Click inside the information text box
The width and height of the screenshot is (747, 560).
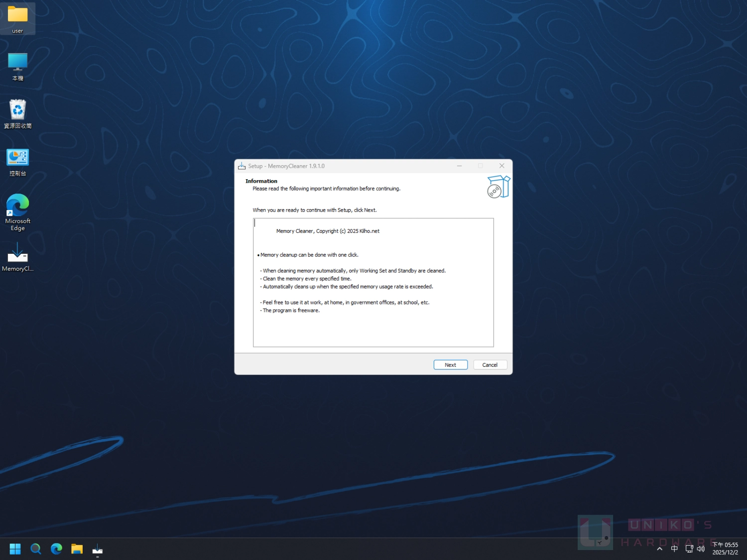373,282
